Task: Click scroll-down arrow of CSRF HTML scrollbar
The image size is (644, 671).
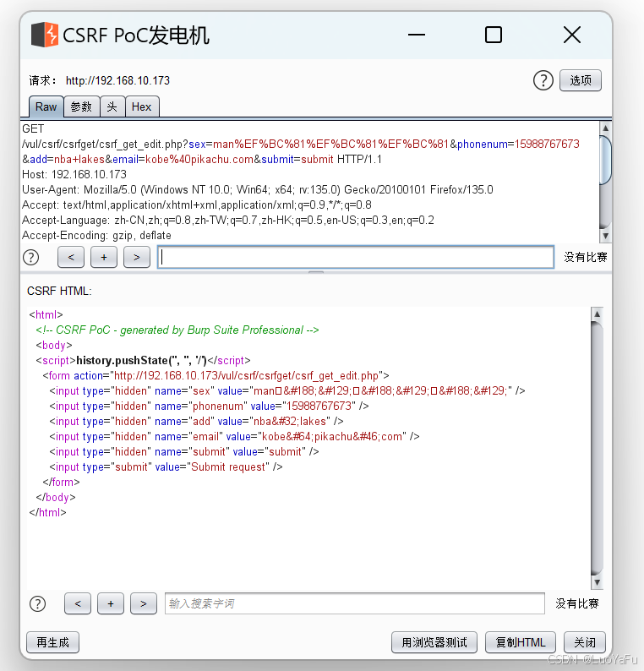Action: coord(597,582)
